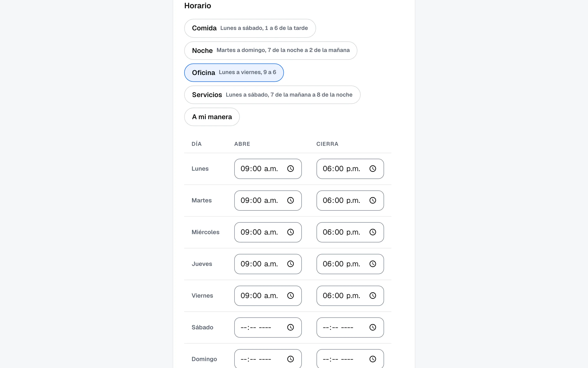Click the Sábado day label

point(202,327)
